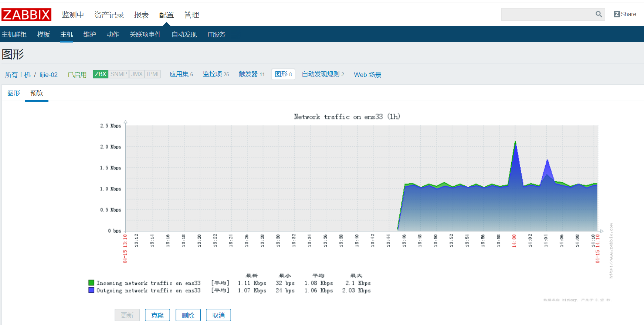Image resolution: width=644 pixels, height=325 pixels.
Task: Go to 主机群组 submenu
Action: (14, 34)
